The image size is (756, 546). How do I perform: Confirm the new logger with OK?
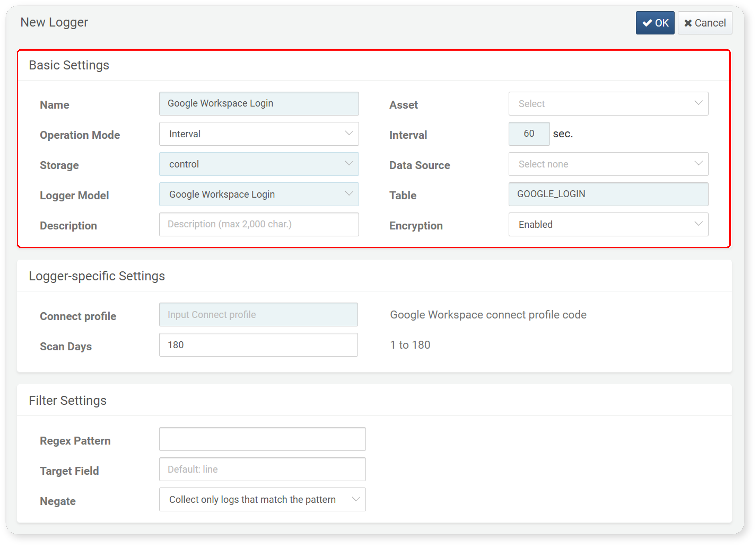(x=655, y=23)
